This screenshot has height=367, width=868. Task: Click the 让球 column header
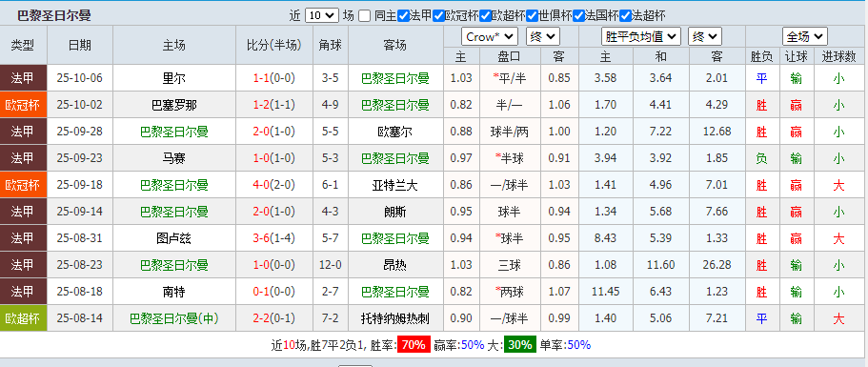click(x=796, y=56)
